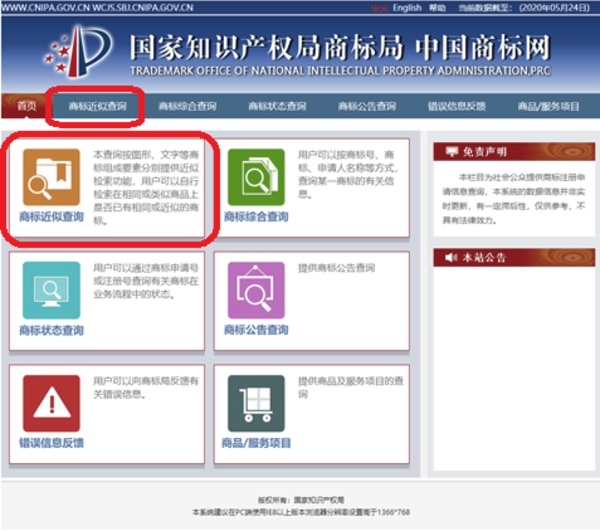Click the red warning triangle 错误信息反馈 icon

pyautogui.click(x=51, y=403)
